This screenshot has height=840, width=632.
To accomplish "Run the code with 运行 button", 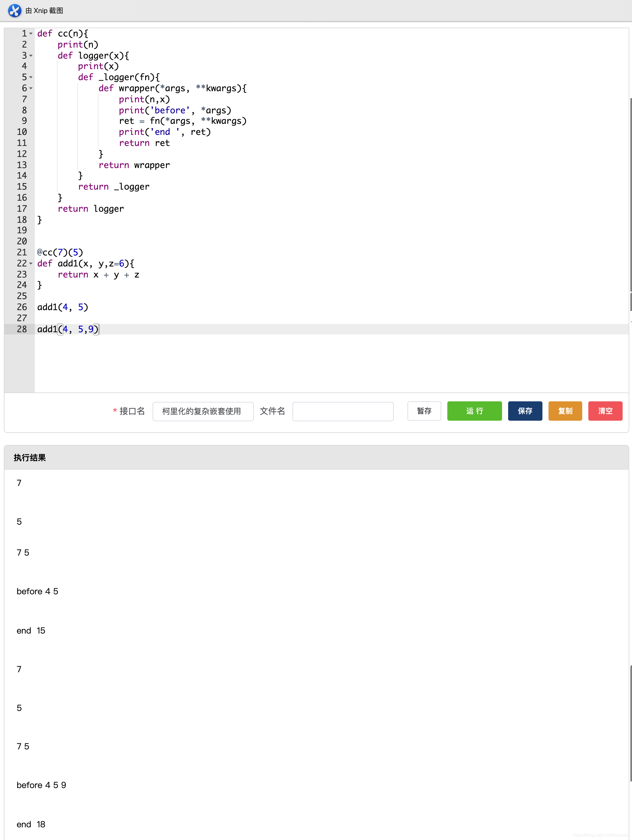I will (474, 411).
